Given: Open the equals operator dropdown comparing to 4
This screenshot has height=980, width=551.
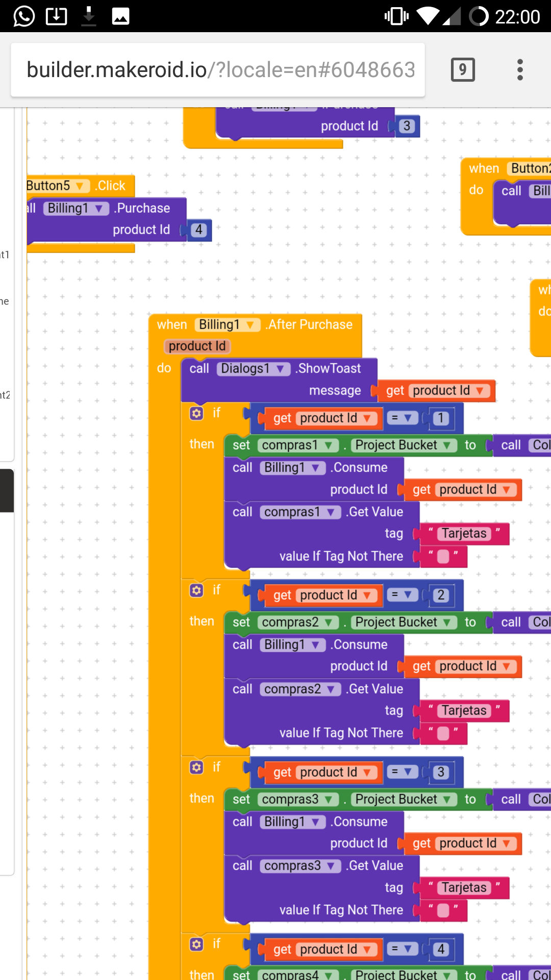Looking at the screenshot, I should [403, 949].
